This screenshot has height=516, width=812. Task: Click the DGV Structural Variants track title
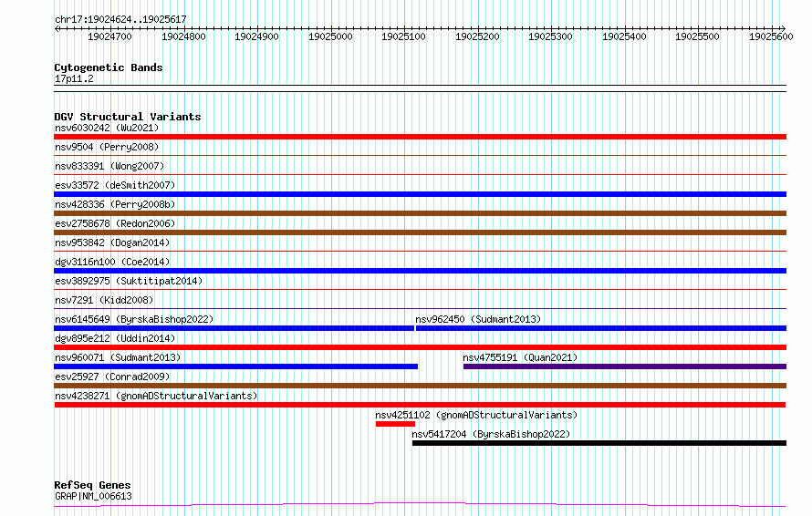128,117
